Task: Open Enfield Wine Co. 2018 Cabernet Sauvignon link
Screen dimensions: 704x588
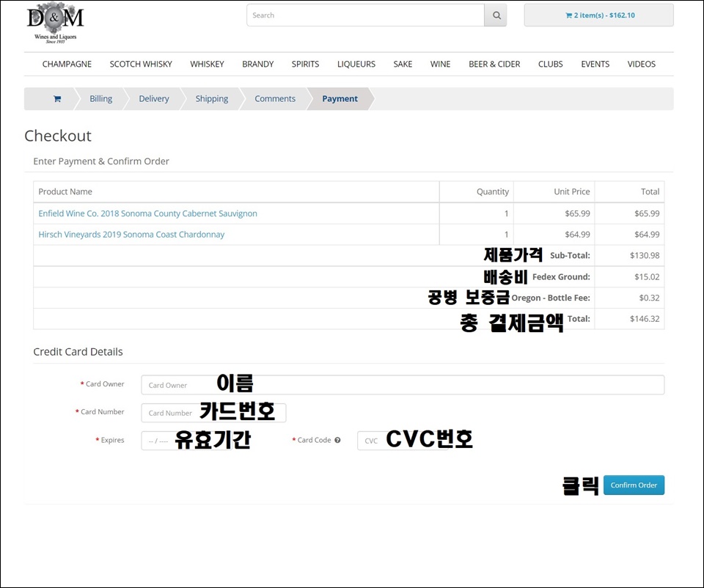Action: pyautogui.click(x=147, y=213)
